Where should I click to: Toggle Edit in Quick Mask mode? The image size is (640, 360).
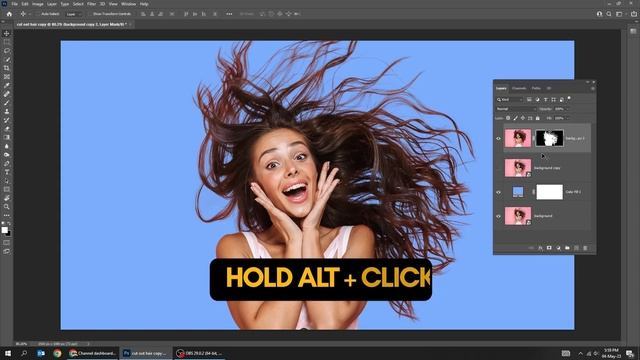[7, 242]
